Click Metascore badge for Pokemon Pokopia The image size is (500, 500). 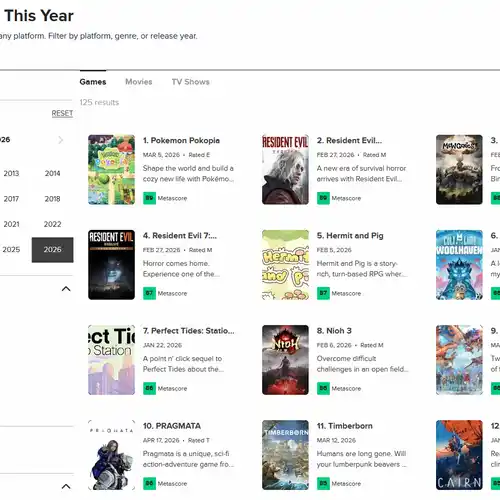coord(149,198)
